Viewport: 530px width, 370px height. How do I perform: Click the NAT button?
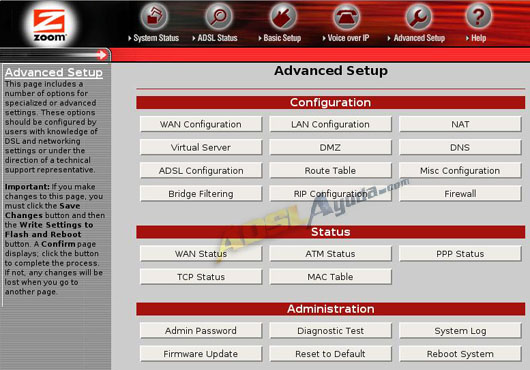(x=460, y=124)
